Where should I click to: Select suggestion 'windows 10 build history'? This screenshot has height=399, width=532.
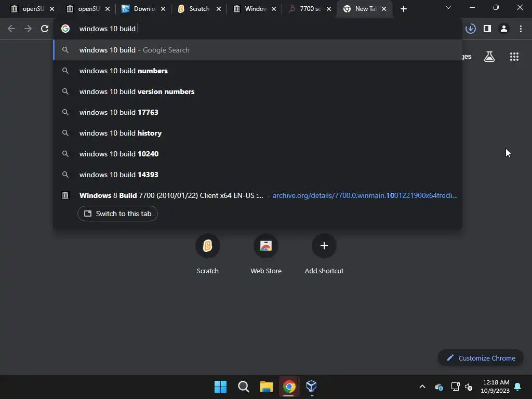click(x=258, y=133)
